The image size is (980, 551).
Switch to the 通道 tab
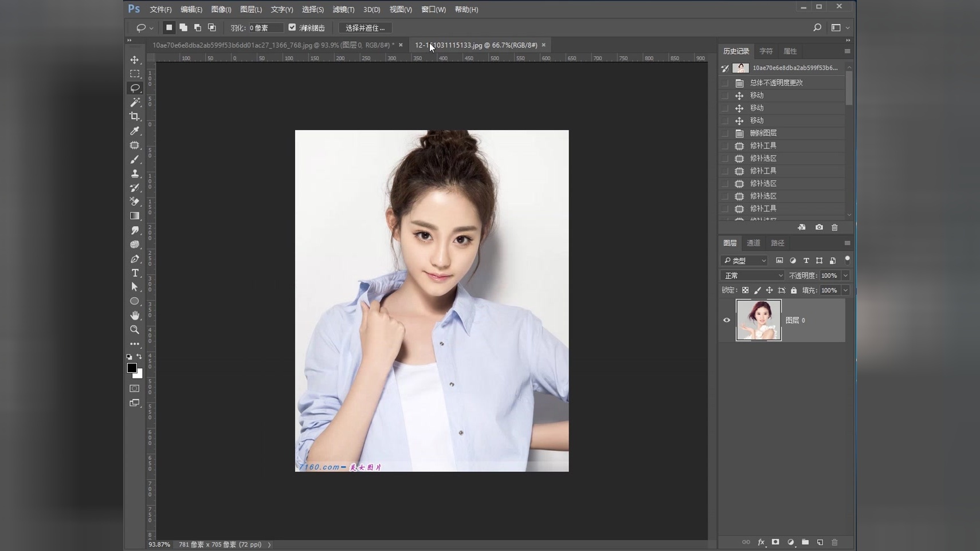pos(753,243)
